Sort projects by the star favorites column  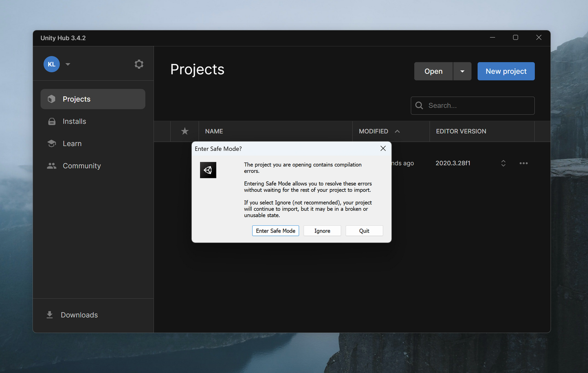[x=185, y=131]
